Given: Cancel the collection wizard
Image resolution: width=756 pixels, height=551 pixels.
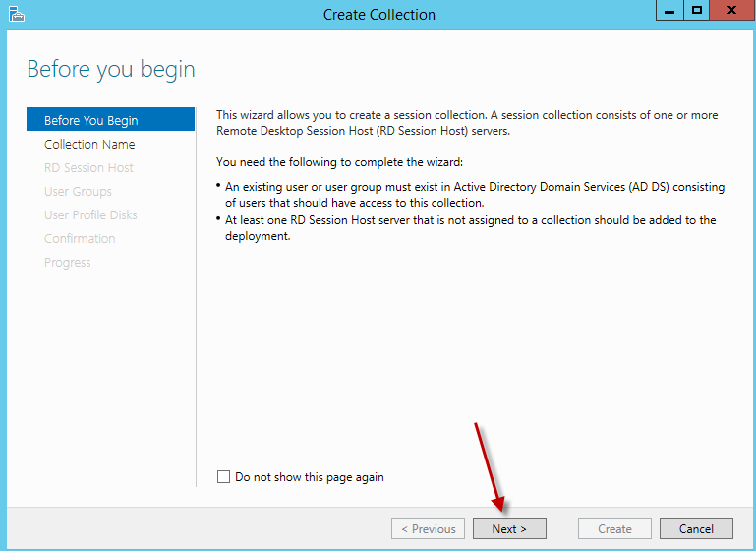Looking at the screenshot, I should pyautogui.click(x=696, y=528).
